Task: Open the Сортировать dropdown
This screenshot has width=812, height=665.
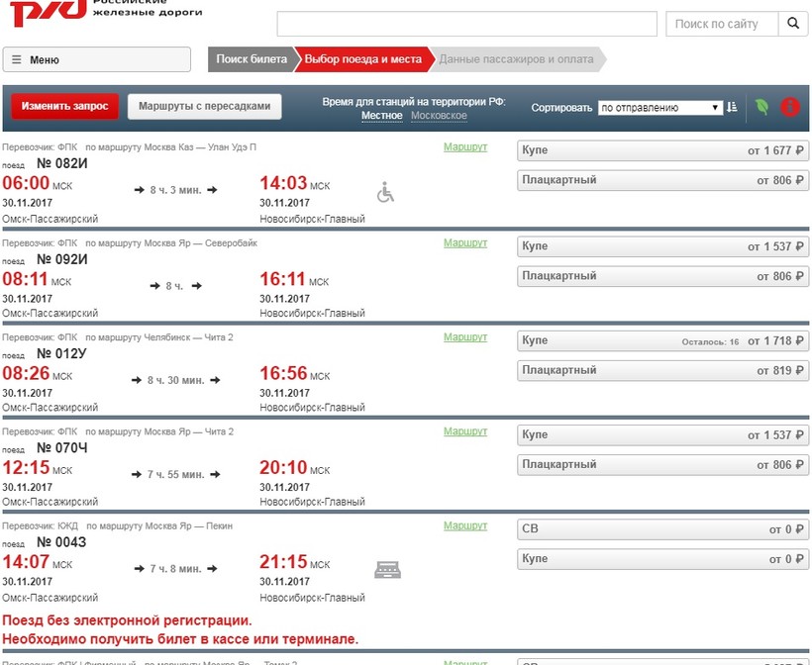Action: tap(660, 107)
